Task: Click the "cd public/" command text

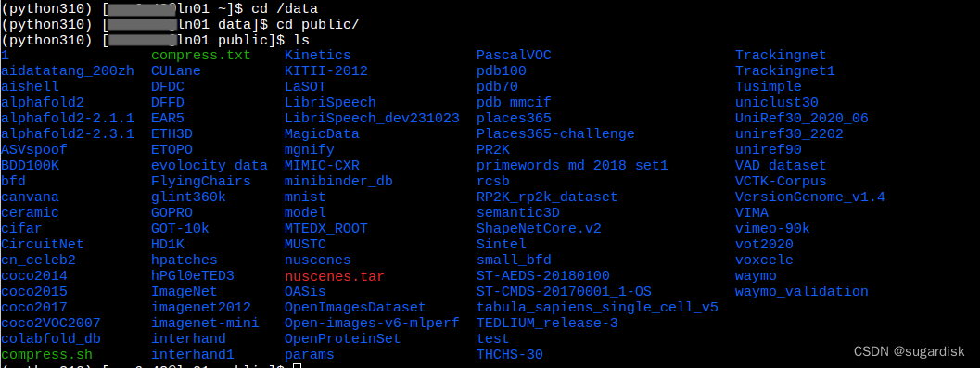Action: pyautogui.click(x=318, y=24)
